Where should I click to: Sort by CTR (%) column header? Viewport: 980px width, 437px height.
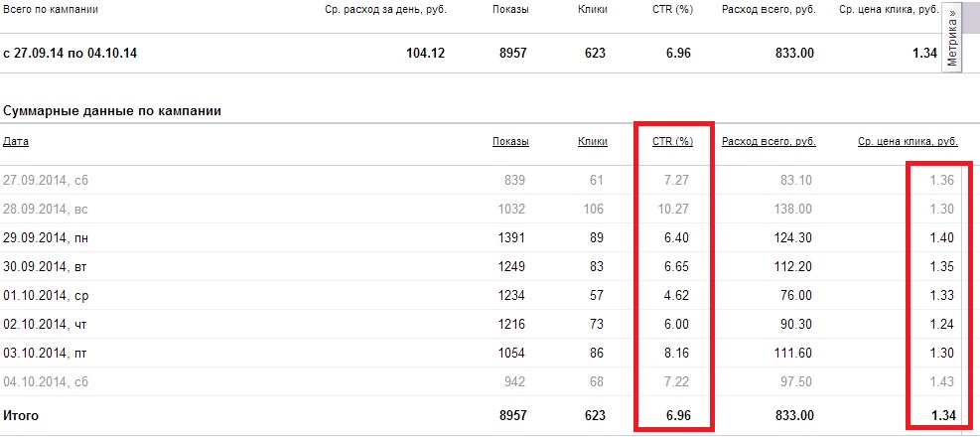point(672,142)
